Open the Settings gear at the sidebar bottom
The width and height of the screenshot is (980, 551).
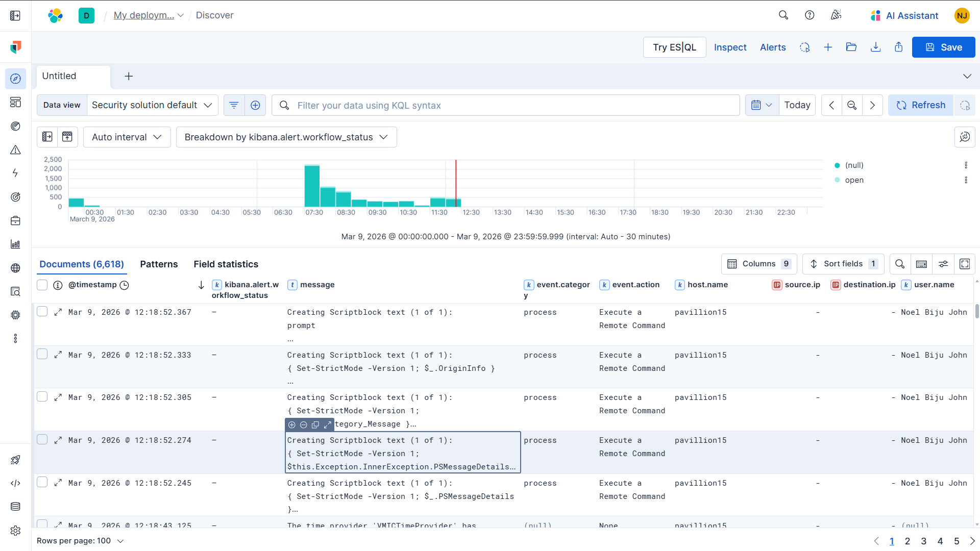15,531
